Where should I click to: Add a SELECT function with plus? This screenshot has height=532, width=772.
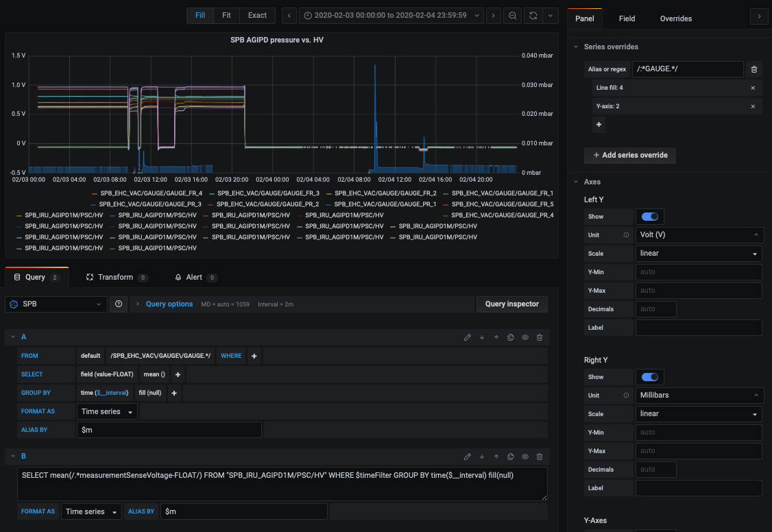click(178, 374)
